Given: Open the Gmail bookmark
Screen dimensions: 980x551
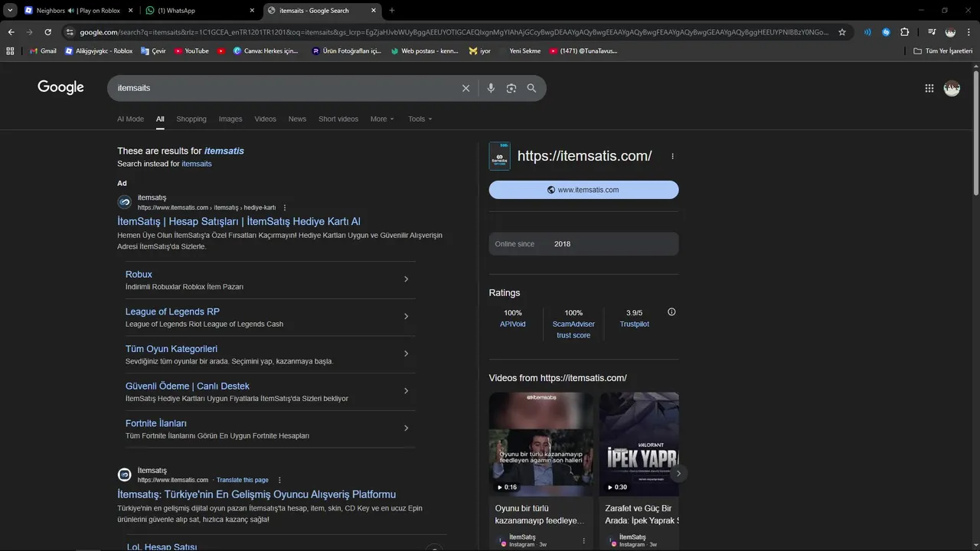Looking at the screenshot, I should click(43, 51).
